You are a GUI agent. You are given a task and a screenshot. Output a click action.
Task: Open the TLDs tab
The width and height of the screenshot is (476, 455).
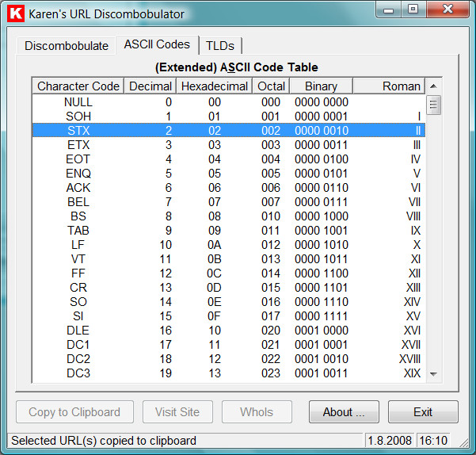[x=220, y=45]
